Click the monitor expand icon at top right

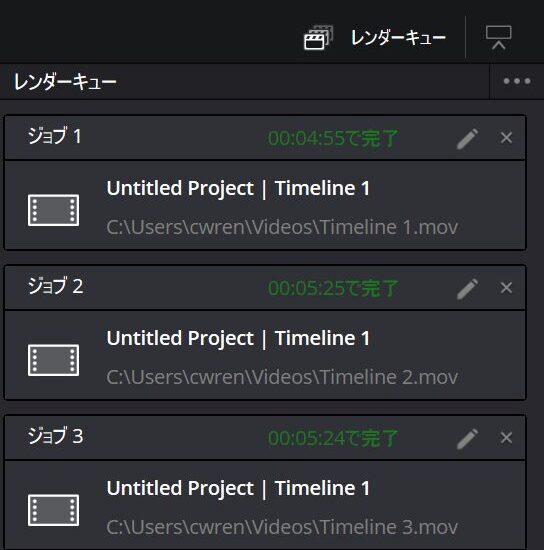coord(498,38)
